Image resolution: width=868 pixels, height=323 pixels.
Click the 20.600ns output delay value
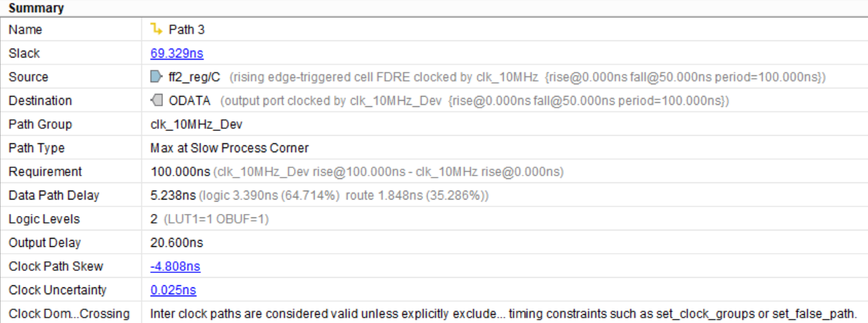point(177,243)
